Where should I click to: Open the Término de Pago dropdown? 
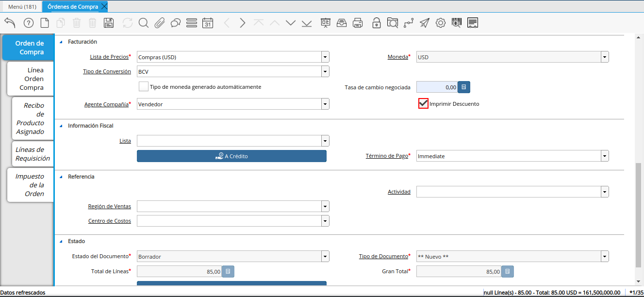tap(605, 156)
